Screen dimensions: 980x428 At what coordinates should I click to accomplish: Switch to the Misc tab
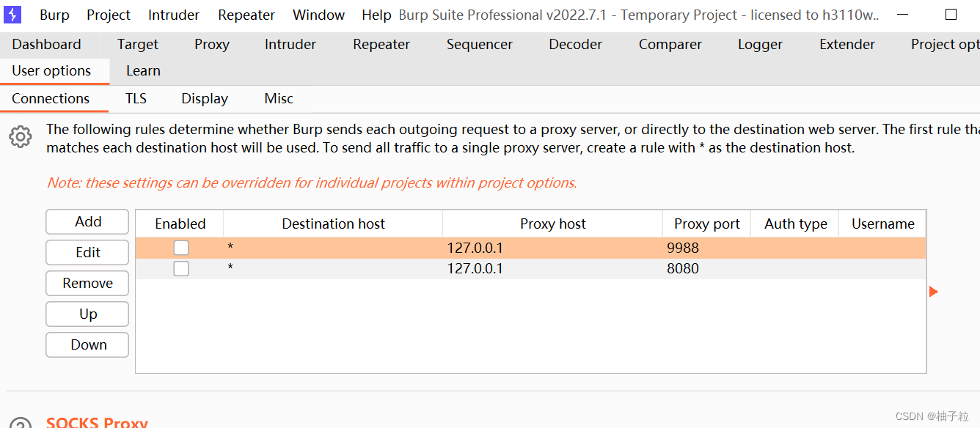click(x=278, y=98)
